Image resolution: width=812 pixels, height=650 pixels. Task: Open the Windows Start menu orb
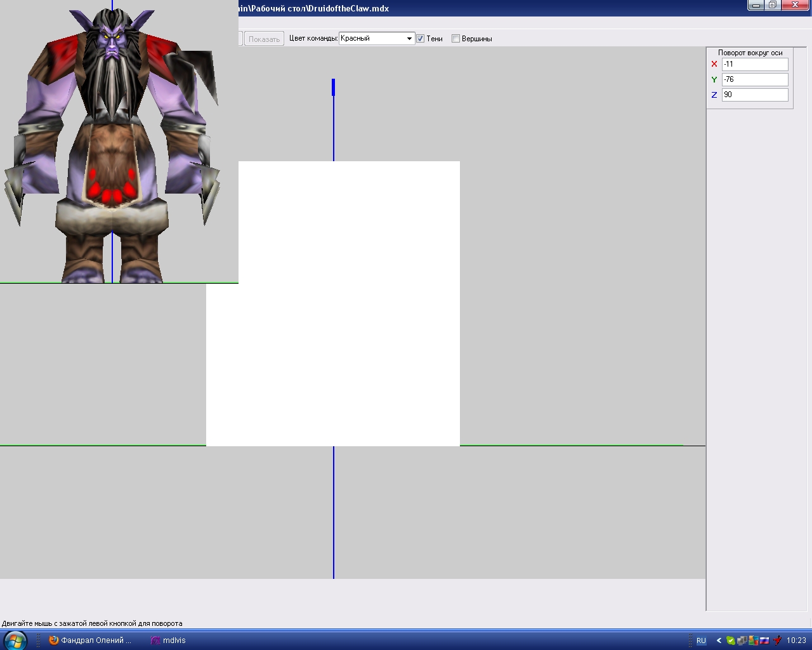point(15,640)
